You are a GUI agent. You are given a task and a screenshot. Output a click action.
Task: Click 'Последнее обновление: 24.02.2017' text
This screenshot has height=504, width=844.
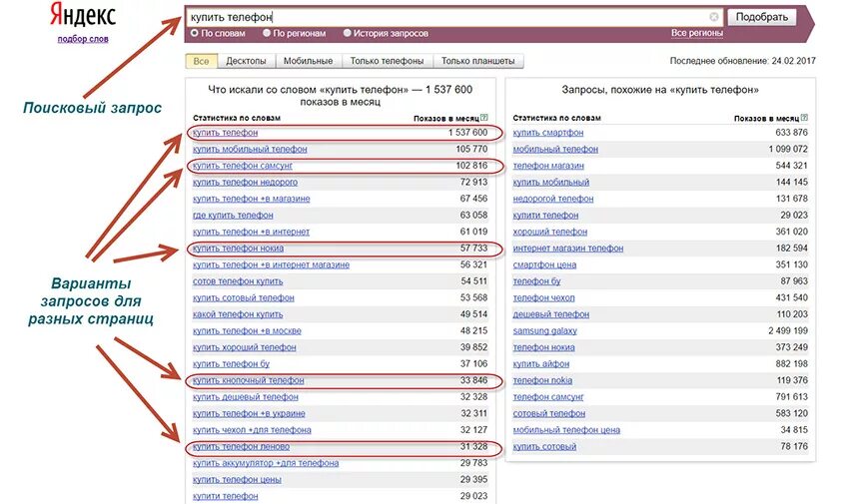click(743, 61)
